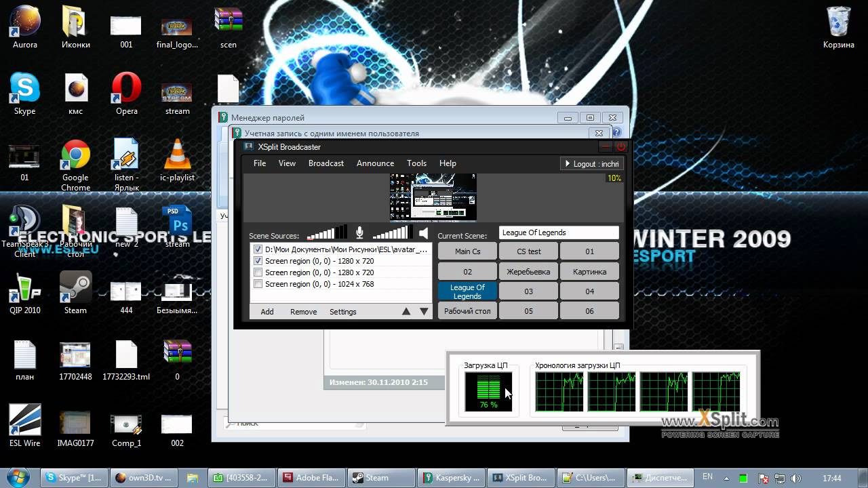Click Remove under scene sources
This screenshot has height=488, width=868.
[x=303, y=312]
